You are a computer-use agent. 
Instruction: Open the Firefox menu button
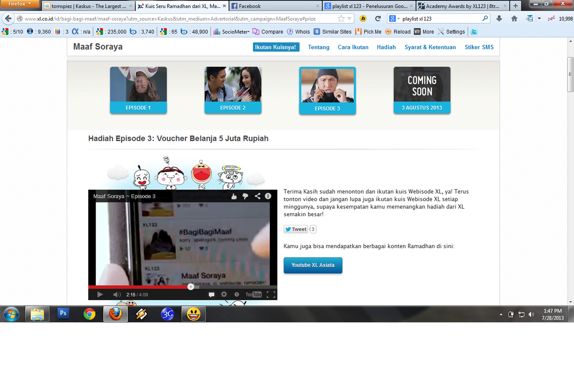[x=21, y=4]
